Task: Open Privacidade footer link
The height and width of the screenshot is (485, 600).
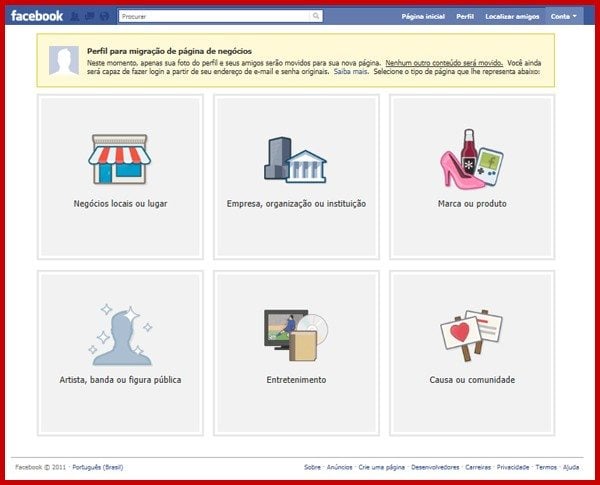Action: pos(513,467)
